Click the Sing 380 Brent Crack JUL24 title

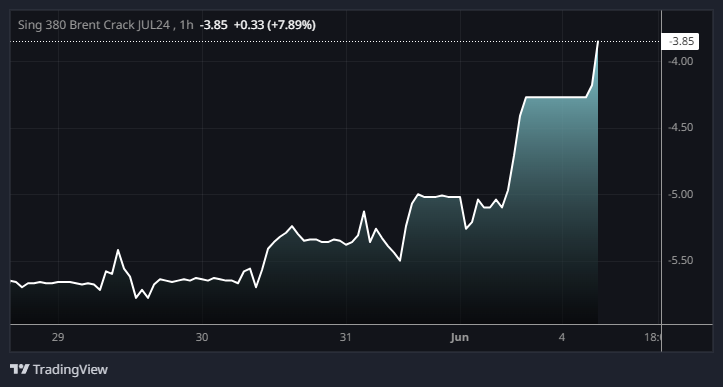pyautogui.click(x=94, y=25)
